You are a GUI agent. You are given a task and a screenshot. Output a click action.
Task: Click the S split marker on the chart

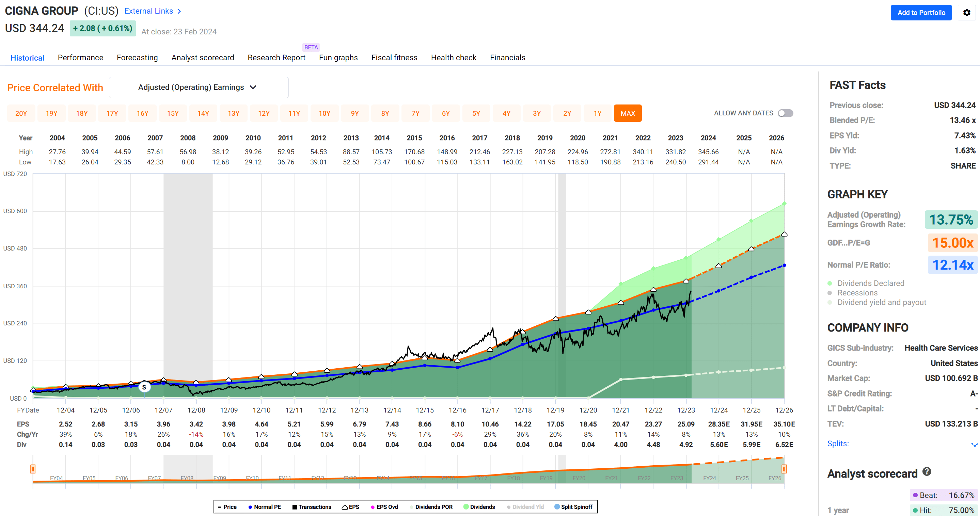pos(144,387)
